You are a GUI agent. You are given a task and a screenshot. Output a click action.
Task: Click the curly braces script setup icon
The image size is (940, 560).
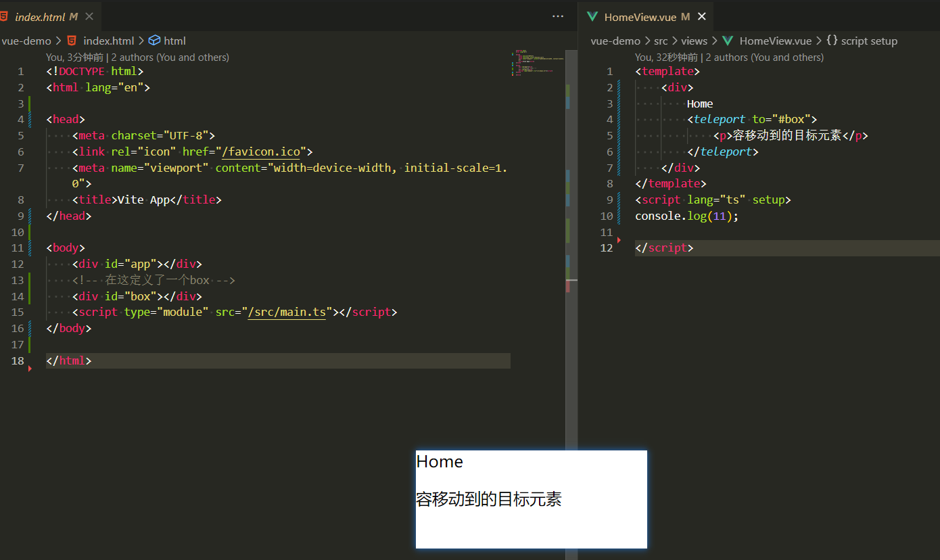832,41
